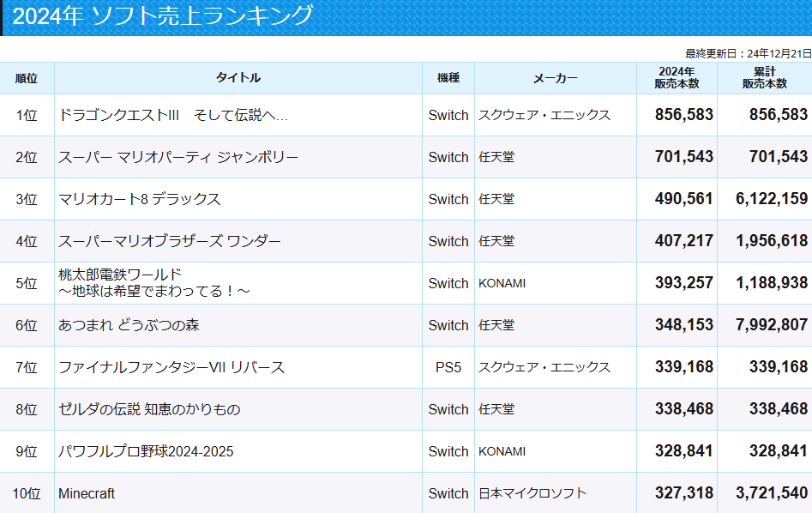The height and width of the screenshot is (513, 812).
Task: Click the sales figure 407,217
Action: coord(684,240)
